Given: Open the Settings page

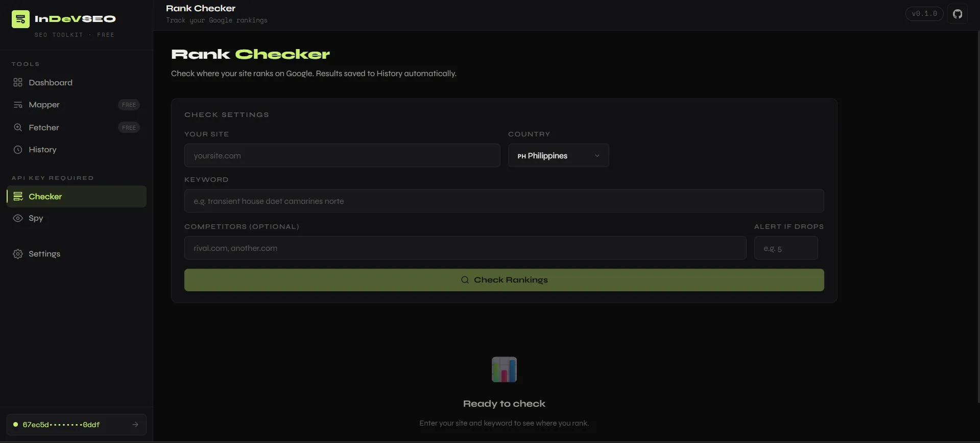Looking at the screenshot, I should 77,254.
